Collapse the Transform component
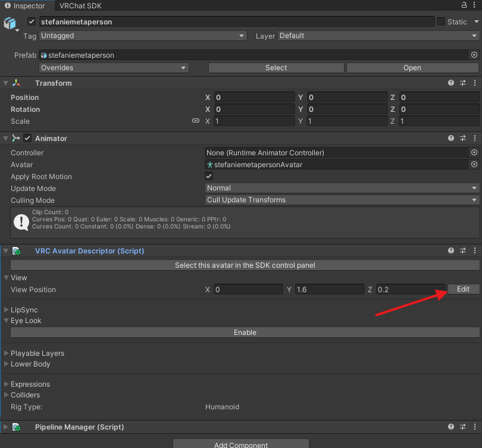This screenshot has height=448, width=482. tap(5, 83)
